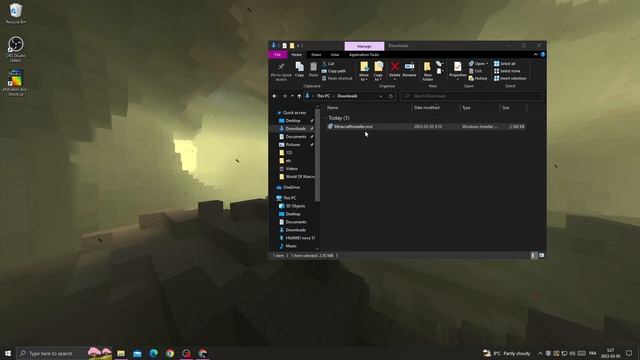
Task: Click Cut in the Clipboard group
Action: [328, 64]
